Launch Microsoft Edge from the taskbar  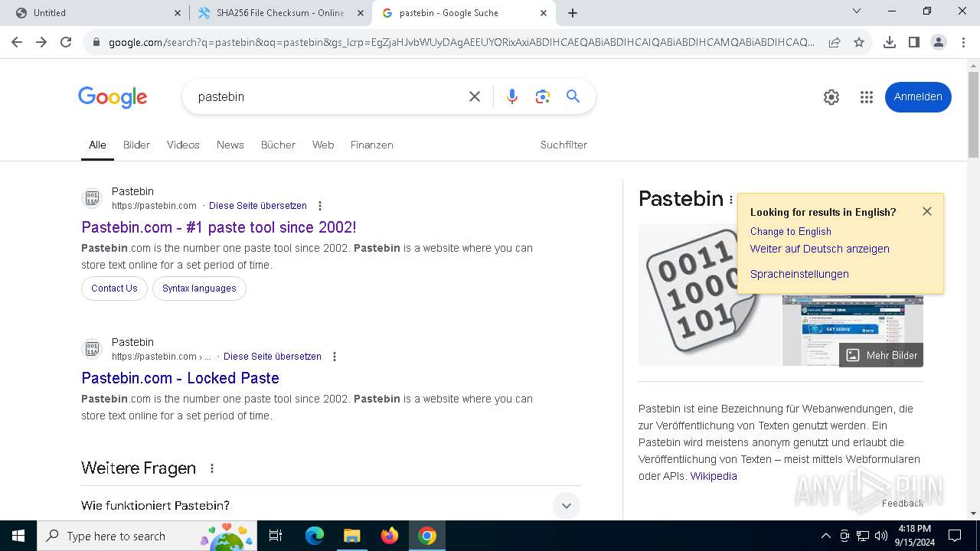click(x=315, y=536)
